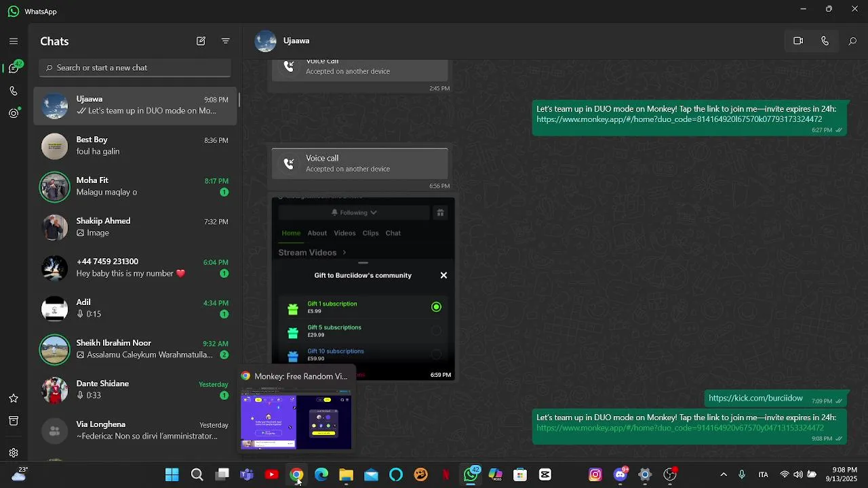Open the Best Boy chat
This screenshot has height=488, width=868.
pos(135,146)
